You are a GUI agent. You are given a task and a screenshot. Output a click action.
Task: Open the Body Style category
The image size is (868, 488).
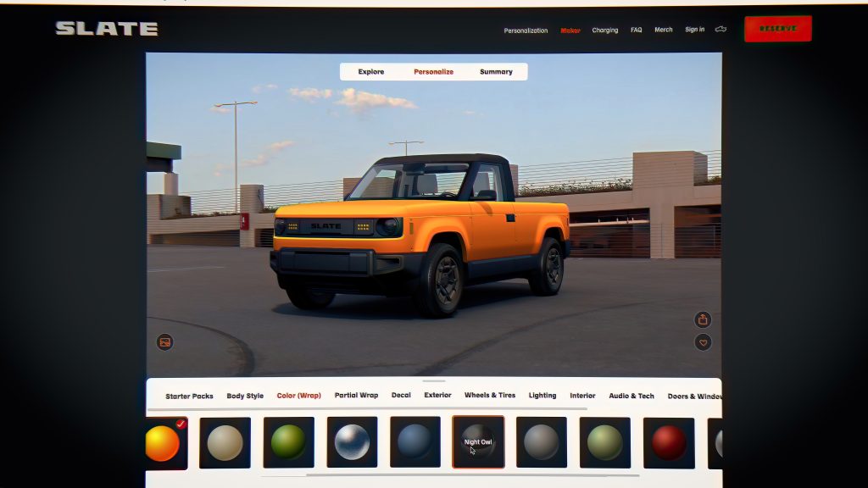(245, 396)
